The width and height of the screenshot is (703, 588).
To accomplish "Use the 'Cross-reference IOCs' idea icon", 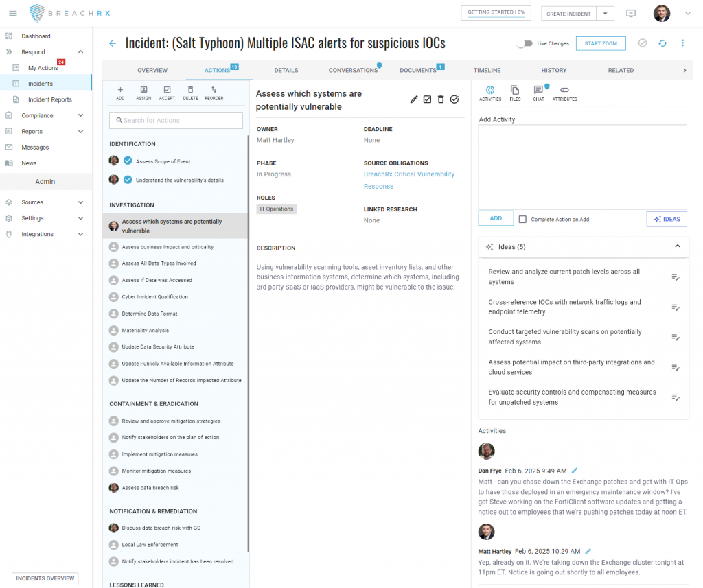I will [x=676, y=307].
